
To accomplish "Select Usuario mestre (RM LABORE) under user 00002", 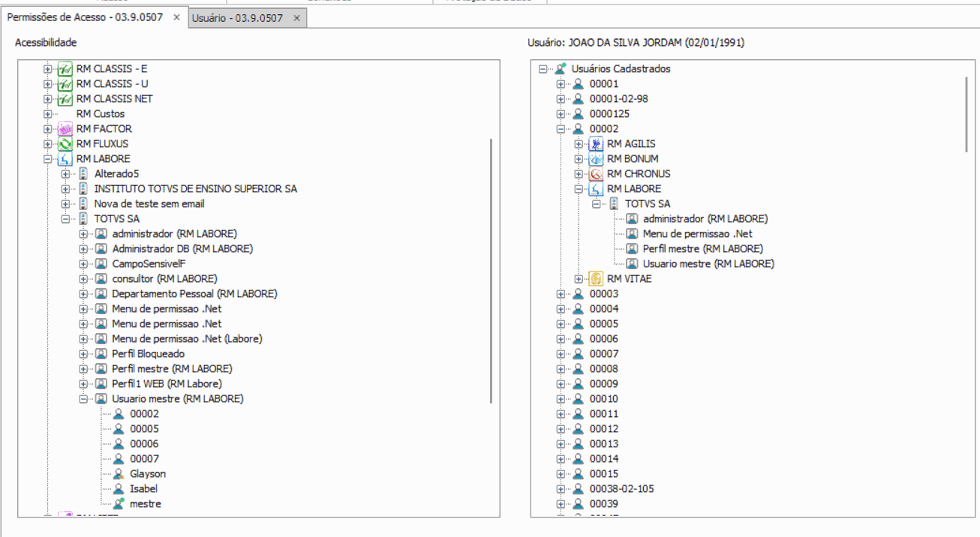I will tap(708, 264).
